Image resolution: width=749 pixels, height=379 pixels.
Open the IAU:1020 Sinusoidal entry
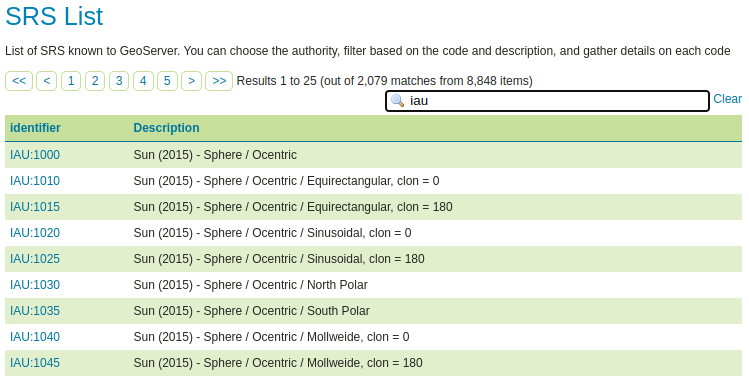[35, 233]
